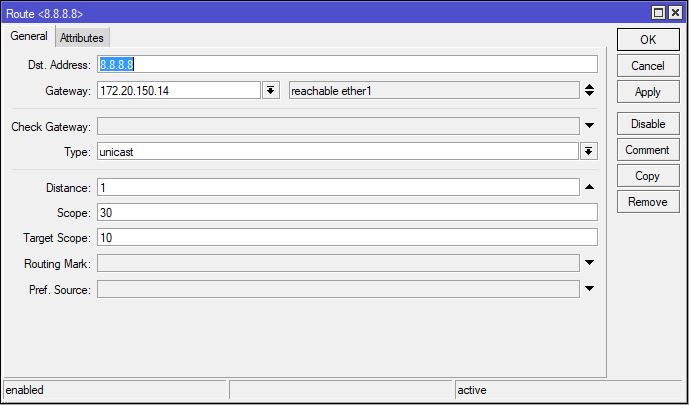Open the Gateway dropdown list arrow

coord(270,91)
